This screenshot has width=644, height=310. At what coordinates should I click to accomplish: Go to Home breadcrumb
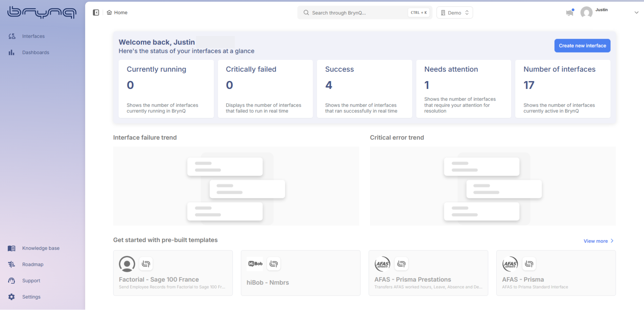[117, 13]
